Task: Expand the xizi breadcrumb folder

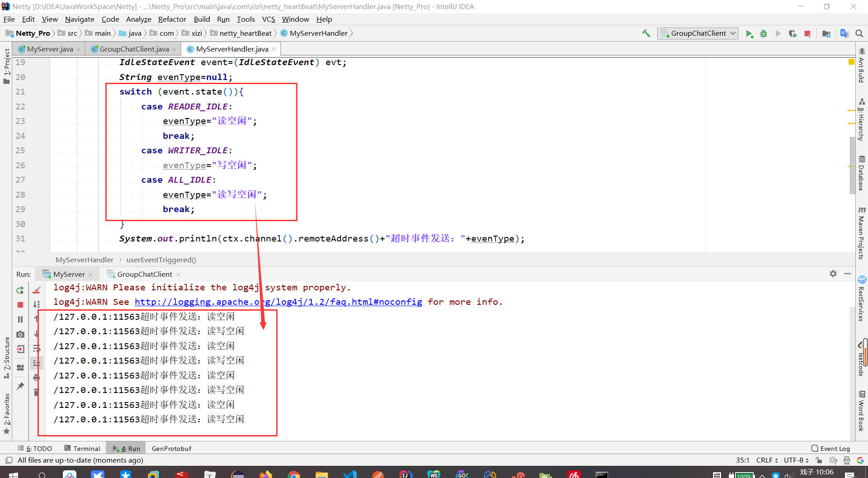Action: (192, 33)
